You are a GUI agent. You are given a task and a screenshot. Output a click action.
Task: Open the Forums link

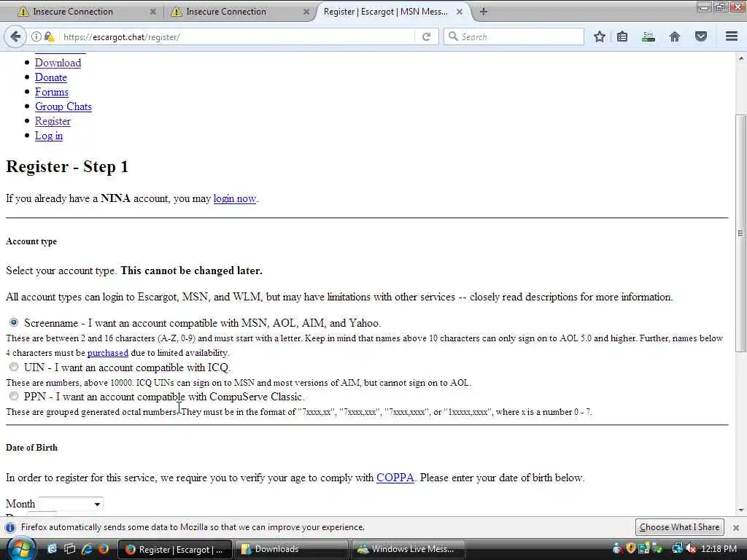pos(52,92)
